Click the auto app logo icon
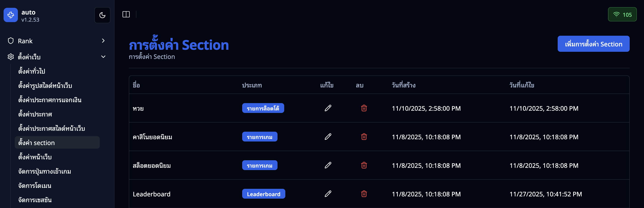This screenshot has width=644, height=208. pos(11,15)
